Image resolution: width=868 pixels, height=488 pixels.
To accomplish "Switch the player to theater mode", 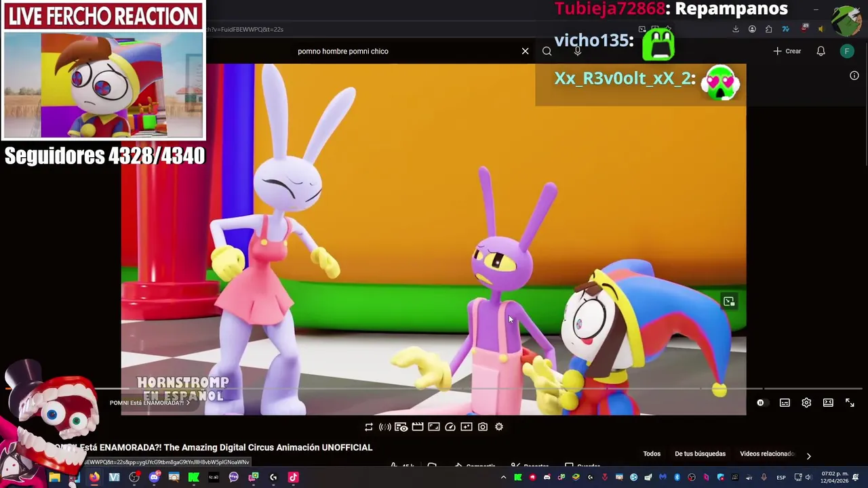I will [x=828, y=403].
